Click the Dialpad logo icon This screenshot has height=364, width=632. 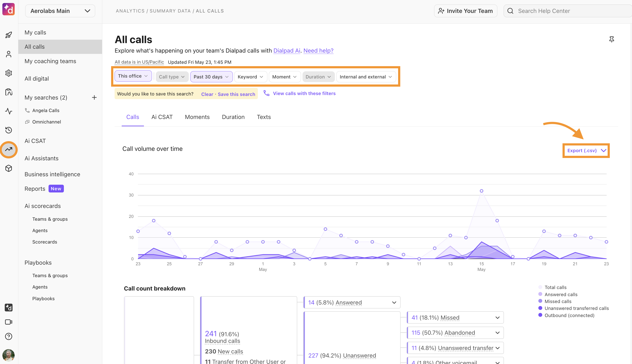[x=8, y=9]
